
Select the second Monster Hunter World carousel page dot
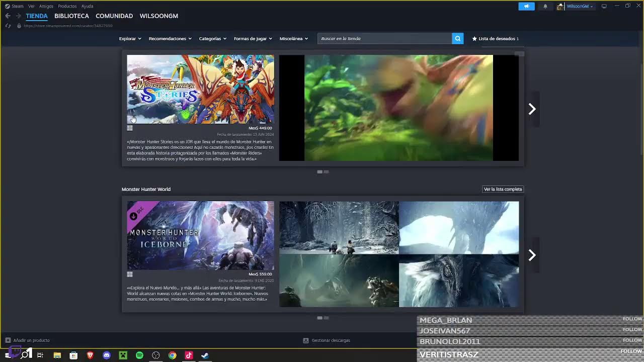(326, 318)
